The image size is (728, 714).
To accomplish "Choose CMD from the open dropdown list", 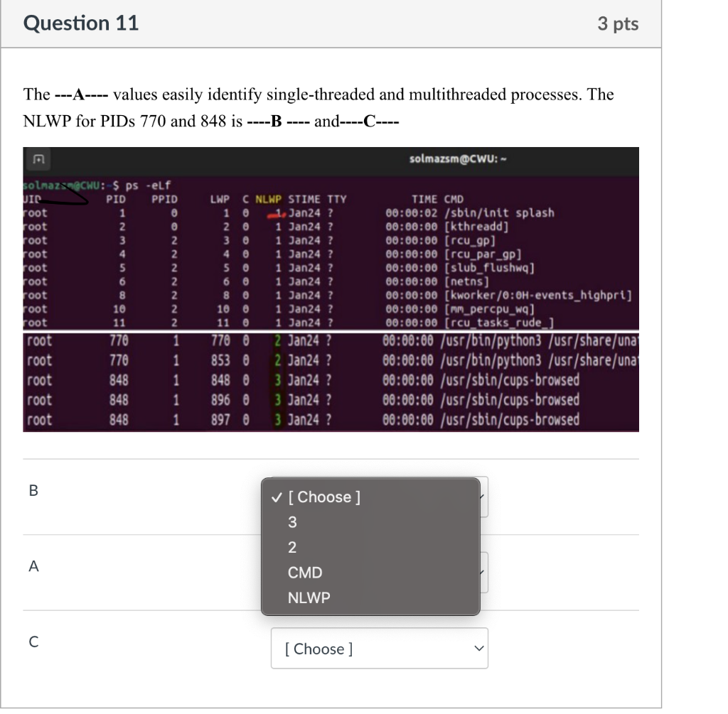I will click(304, 573).
